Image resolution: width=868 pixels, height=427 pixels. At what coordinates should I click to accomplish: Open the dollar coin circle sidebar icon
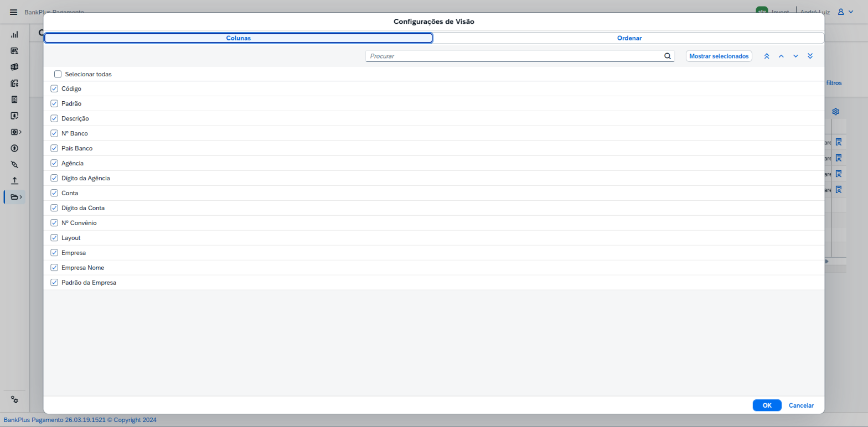pyautogui.click(x=14, y=148)
